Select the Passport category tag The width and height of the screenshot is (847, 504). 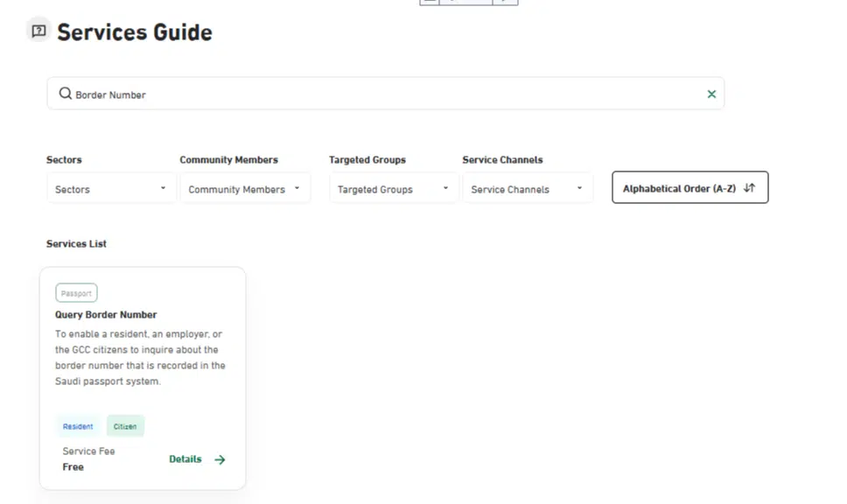[x=76, y=292]
